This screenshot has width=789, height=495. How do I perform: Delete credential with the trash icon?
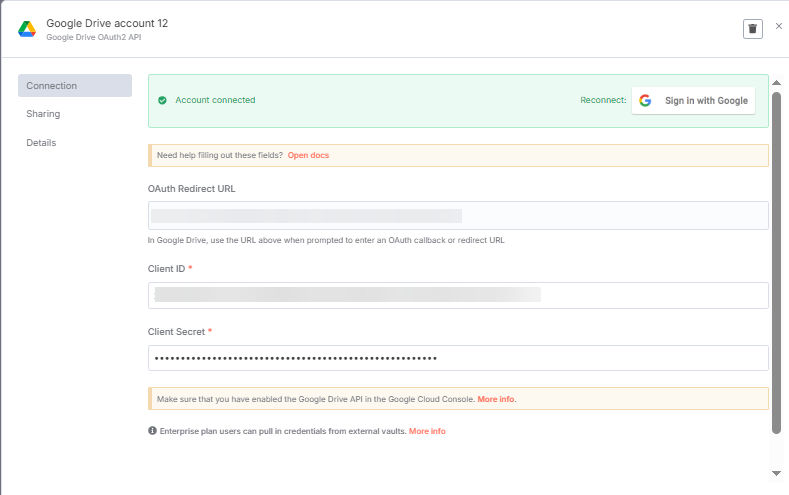point(753,29)
